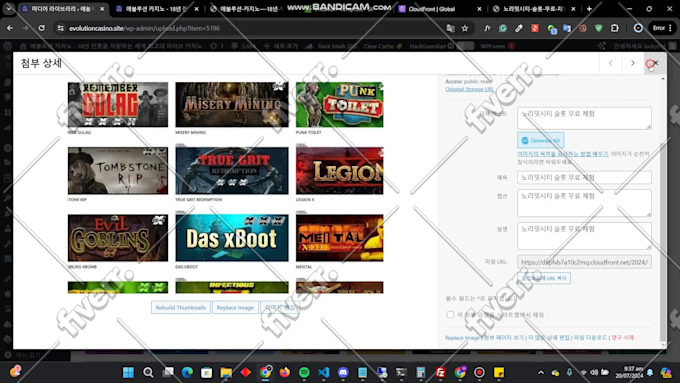Show hidden system tray icons chevron
The width and height of the screenshot is (680, 383).
(541, 372)
